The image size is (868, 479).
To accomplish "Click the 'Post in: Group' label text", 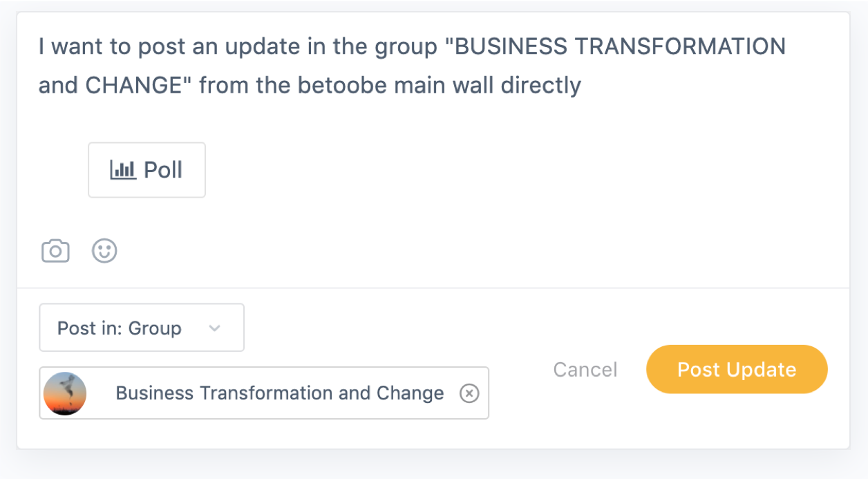I will point(120,328).
